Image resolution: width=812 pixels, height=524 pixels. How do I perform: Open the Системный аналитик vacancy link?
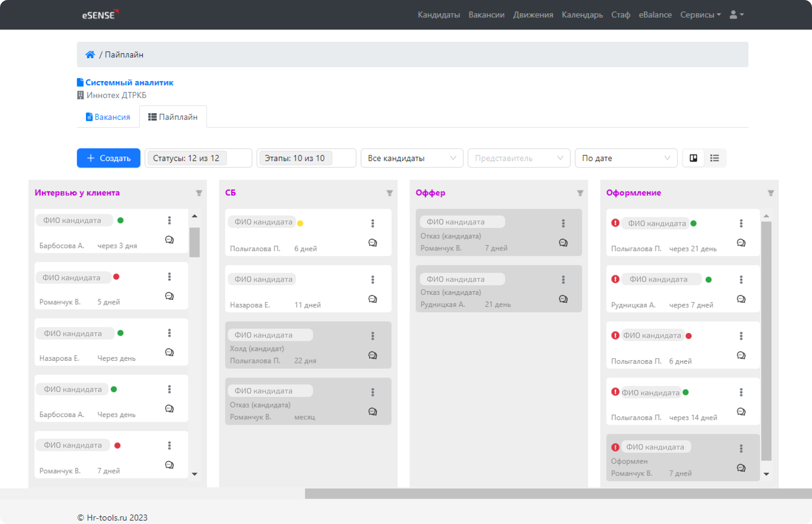pyautogui.click(x=129, y=82)
